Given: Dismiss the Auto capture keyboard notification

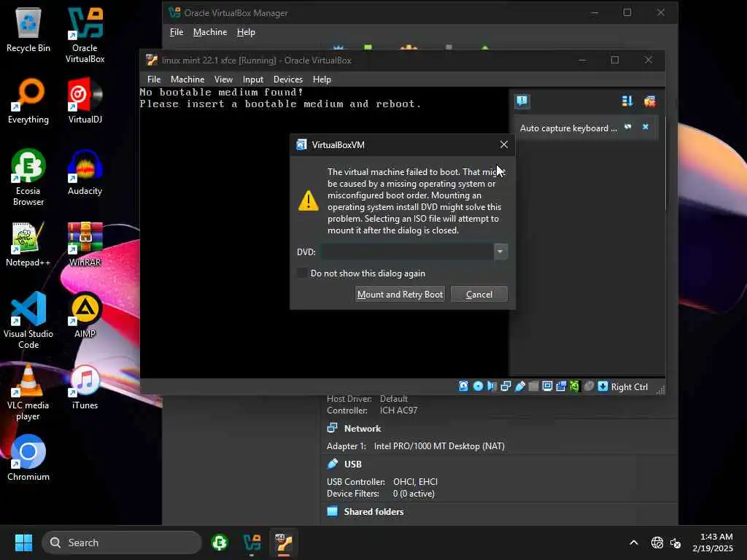Looking at the screenshot, I should (646, 127).
